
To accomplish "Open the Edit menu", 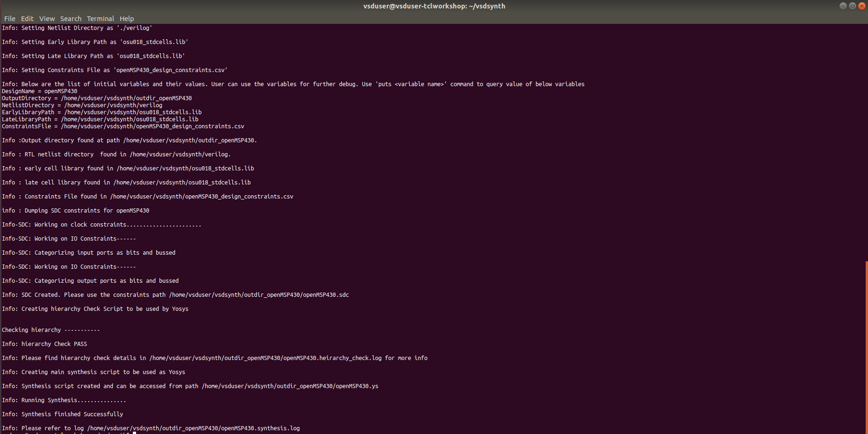I will click(27, 18).
